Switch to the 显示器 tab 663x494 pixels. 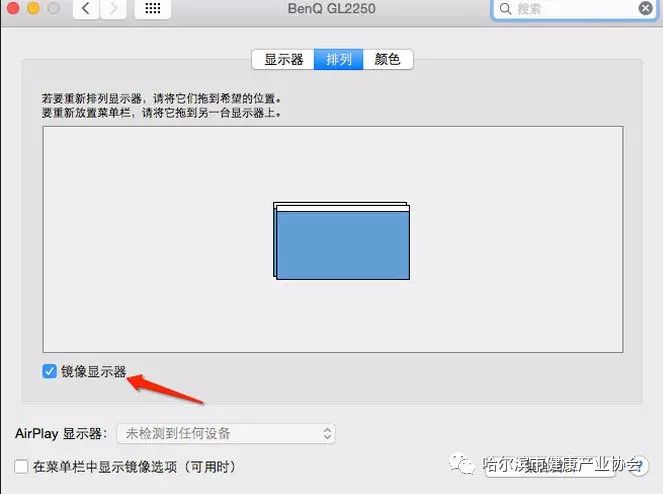click(x=283, y=59)
